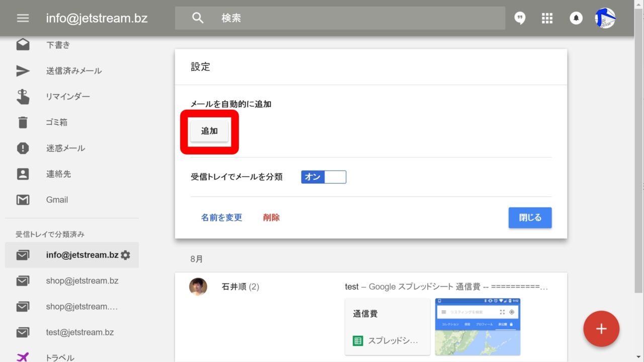The height and width of the screenshot is (362, 644).
Task: Open account profile avatar
Action: [x=605, y=18]
